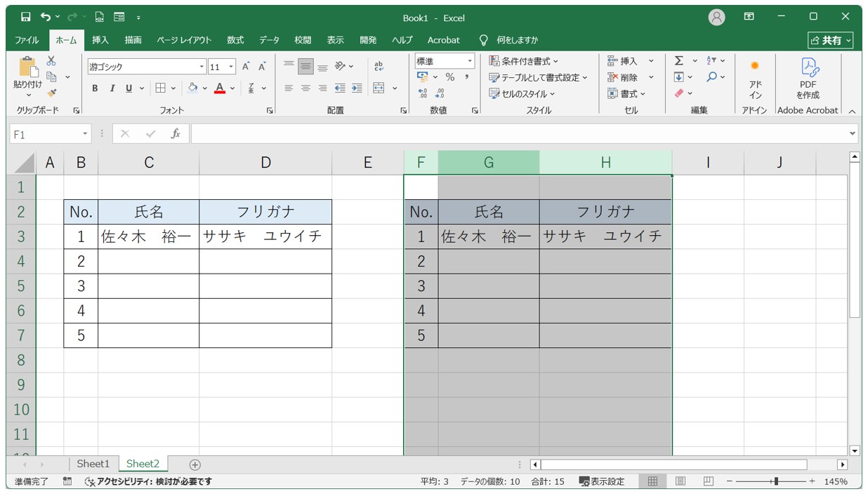The width and height of the screenshot is (868, 494).
Task: Click the Fill down icon
Action: tap(679, 77)
